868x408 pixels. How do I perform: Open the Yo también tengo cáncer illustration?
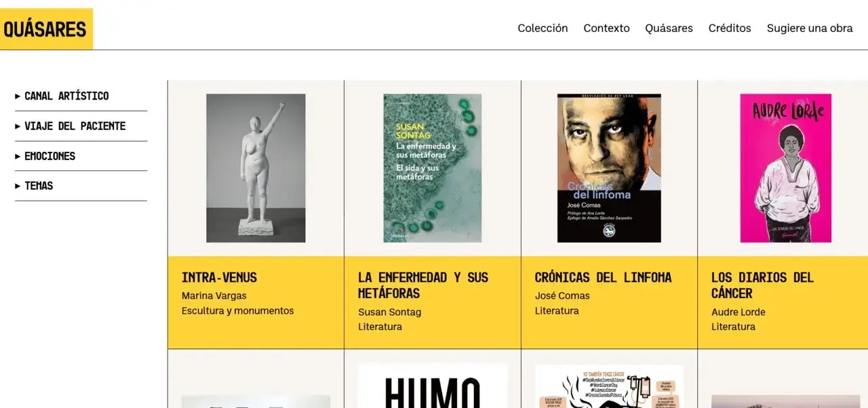[x=609, y=386]
